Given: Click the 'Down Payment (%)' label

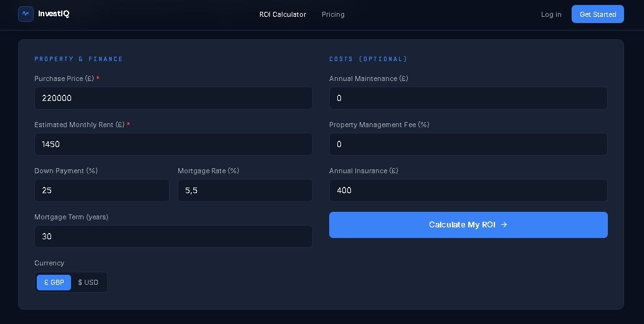Looking at the screenshot, I should 66,171.
